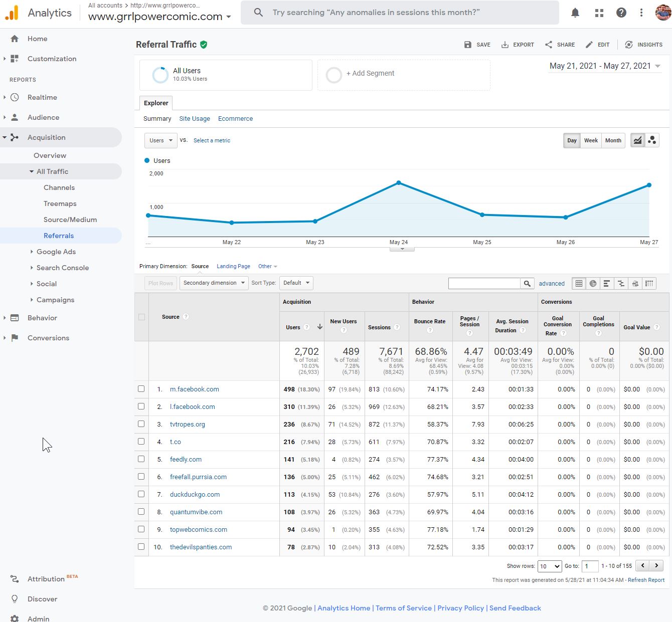Click the search magnifier in the top bar
The height and width of the screenshot is (622, 672).
pyautogui.click(x=258, y=13)
